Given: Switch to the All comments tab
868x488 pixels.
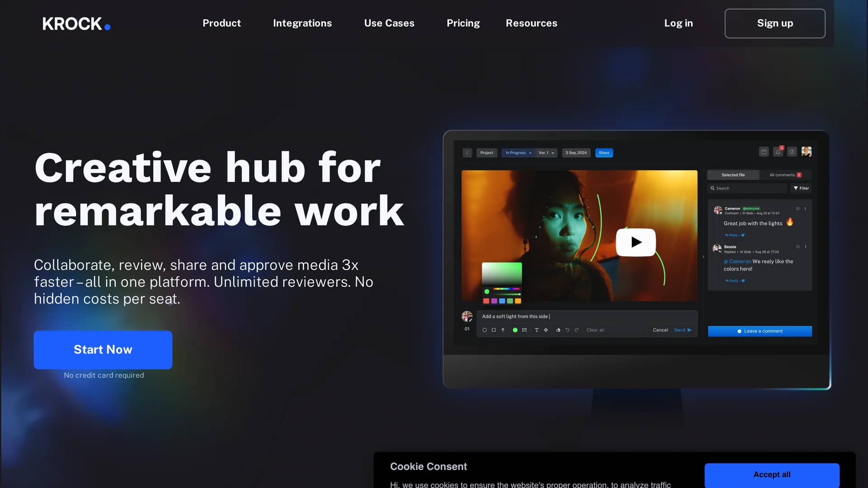Looking at the screenshot, I should click(786, 175).
